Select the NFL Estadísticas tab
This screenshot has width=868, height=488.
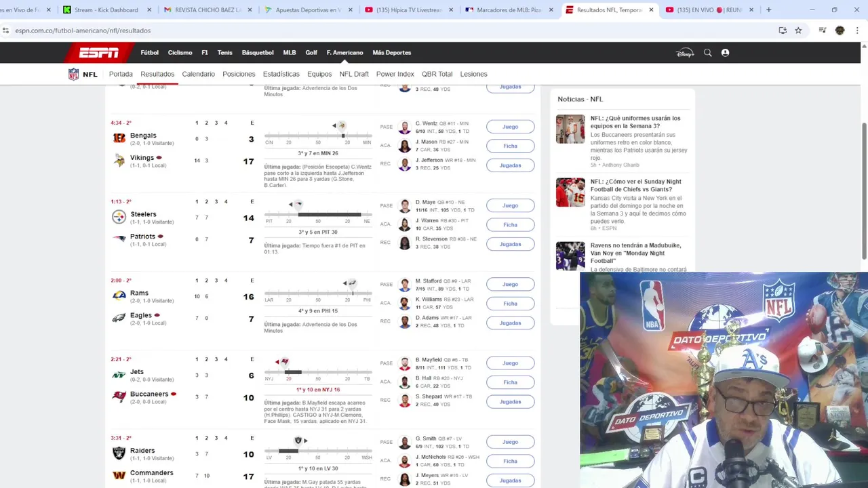click(x=281, y=74)
